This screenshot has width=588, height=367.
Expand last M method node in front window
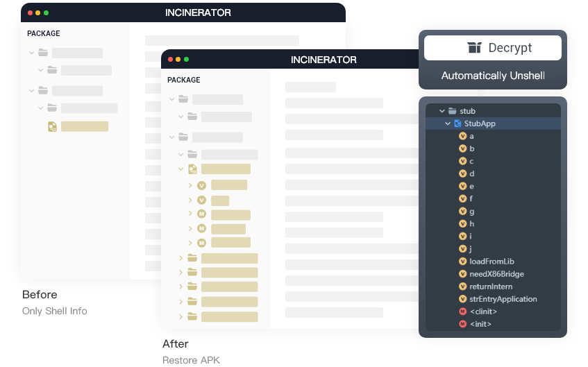pyautogui.click(x=190, y=243)
